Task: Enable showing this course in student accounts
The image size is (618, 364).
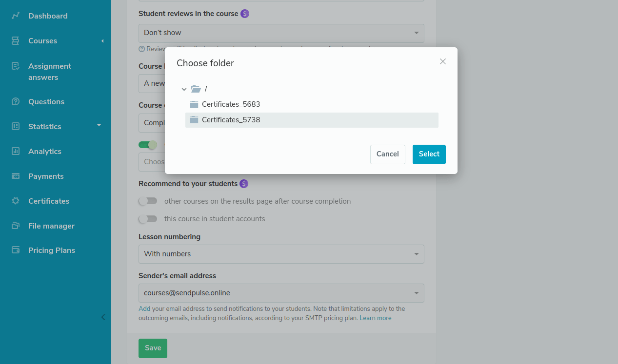Action: tap(148, 219)
